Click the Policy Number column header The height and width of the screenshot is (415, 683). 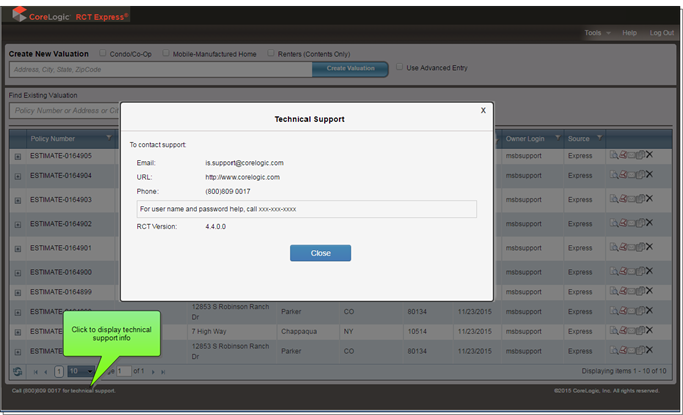click(52, 138)
